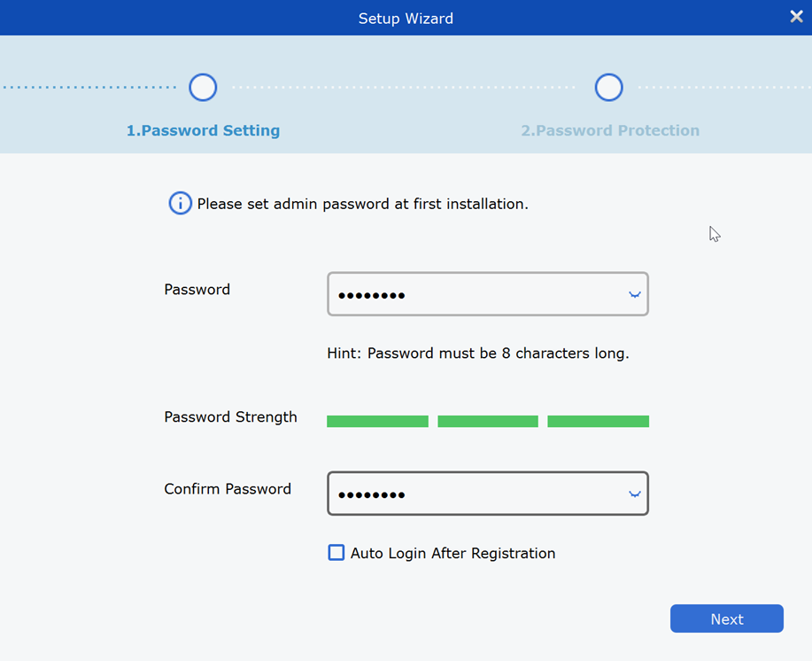Image resolution: width=812 pixels, height=661 pixels.
Task: Click the last green password strength segment
Action: [x=598, y=422]
